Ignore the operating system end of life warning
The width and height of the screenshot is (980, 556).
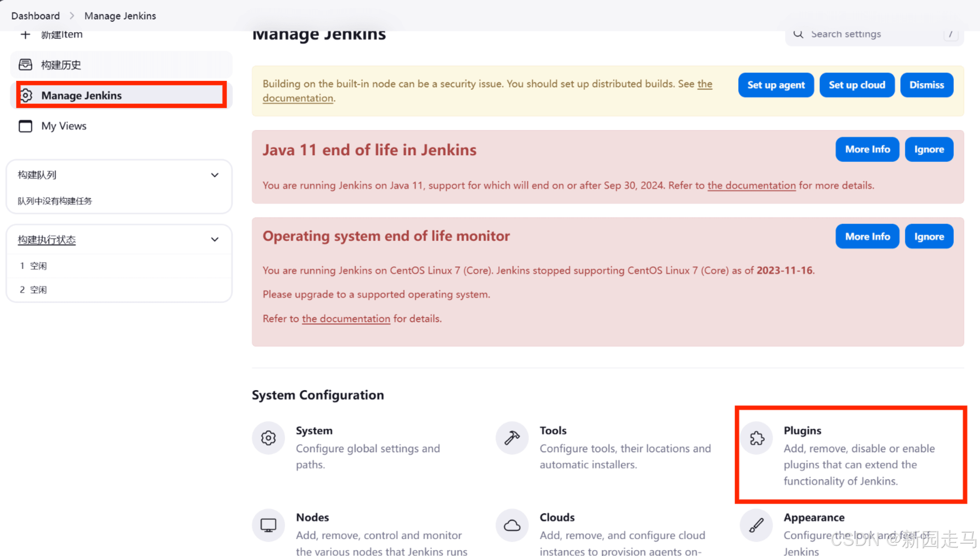(x=929, y=236)
